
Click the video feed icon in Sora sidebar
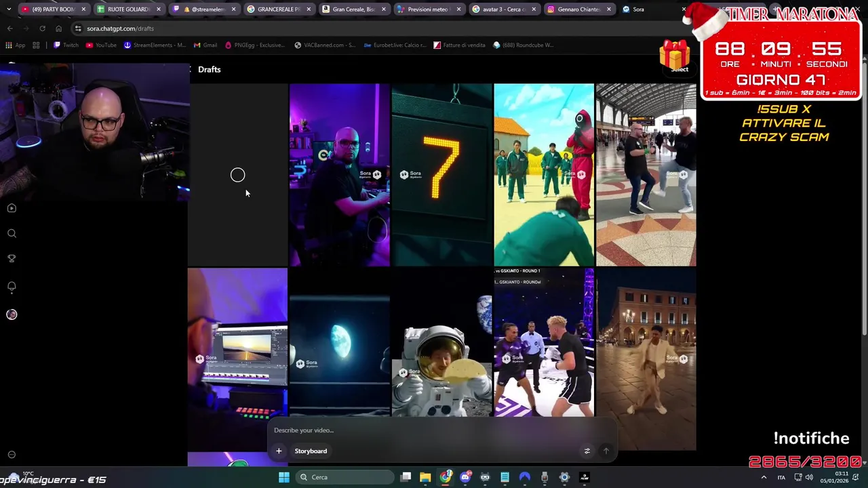(x=12, y=208)
